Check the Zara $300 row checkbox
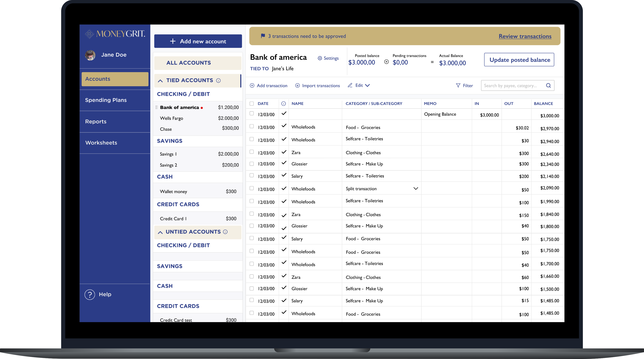Image resolution: width=644 pixels, height=359 pixels. (x=252, y=152)
